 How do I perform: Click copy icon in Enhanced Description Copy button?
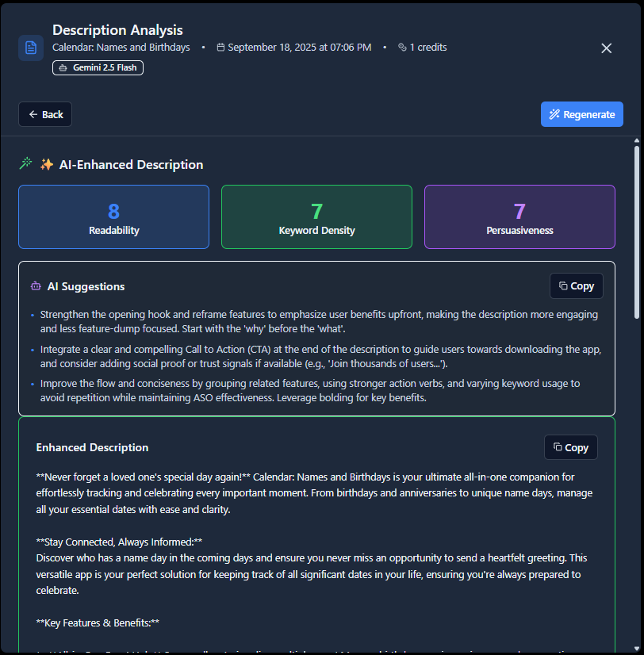point(558,447)
